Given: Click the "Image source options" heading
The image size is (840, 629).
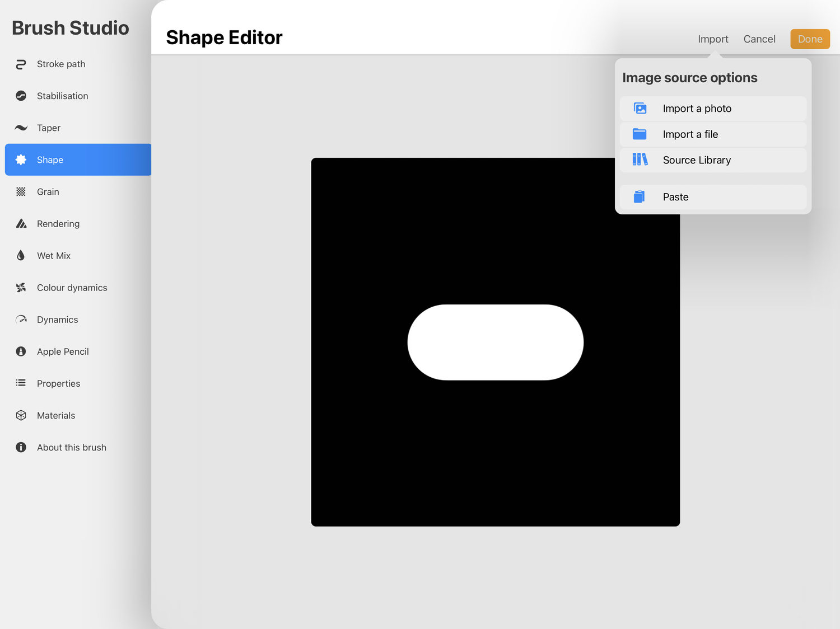Looking at the screenshot, I should click(x=690, y=78).
